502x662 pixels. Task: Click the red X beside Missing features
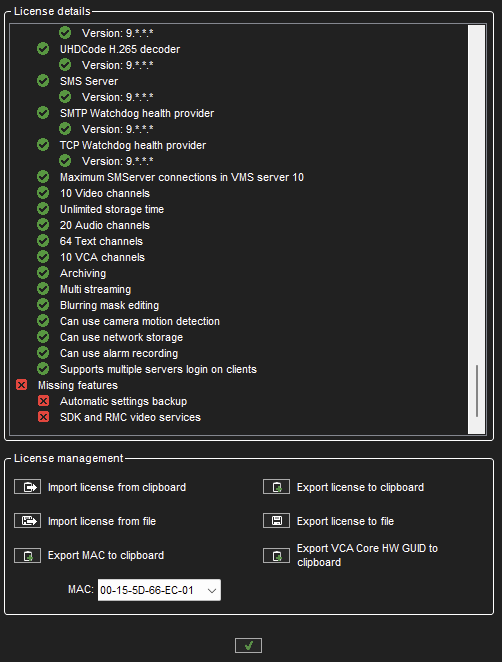click(x=22, y=385)
